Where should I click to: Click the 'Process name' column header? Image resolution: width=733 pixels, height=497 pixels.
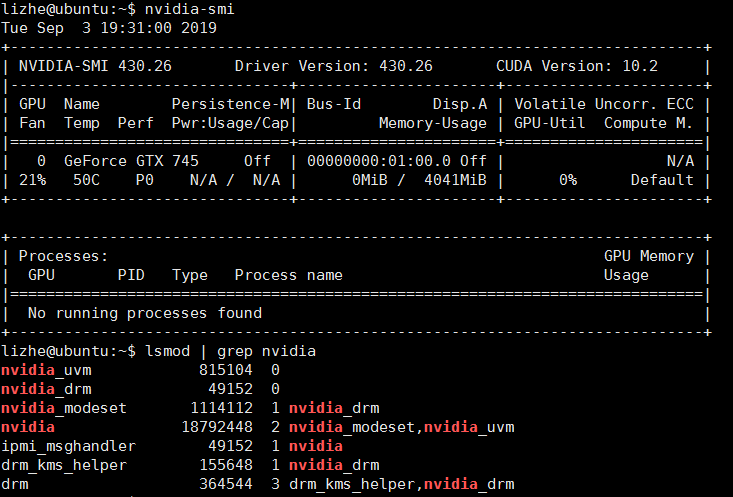click(x=288, y=275)
